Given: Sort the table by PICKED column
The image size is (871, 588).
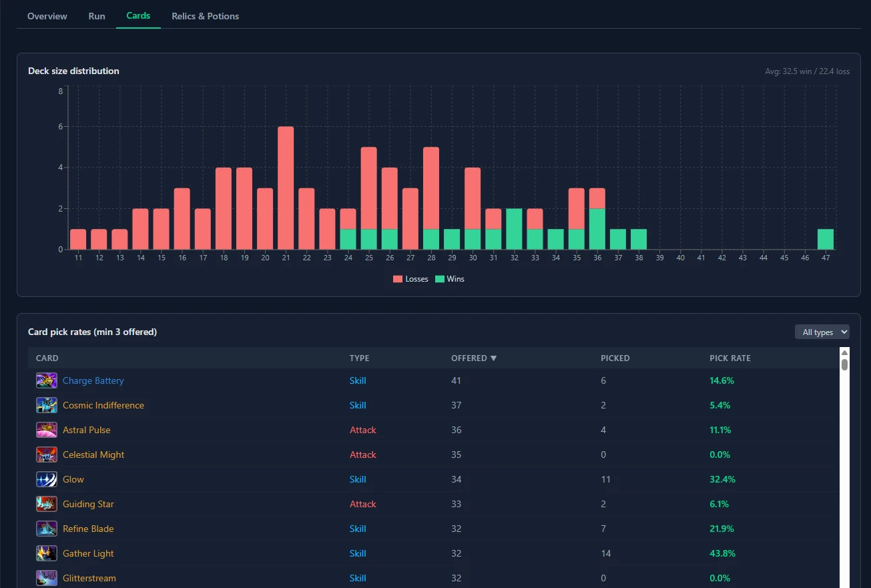Looking at the screenshot, I should 615,358.
